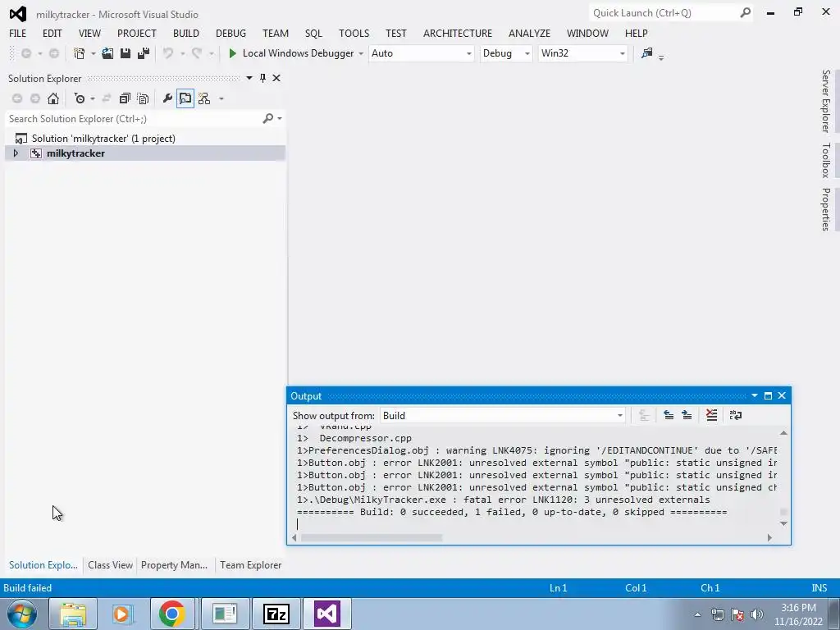Click the New Project toolbar icon
Screen dimensions: 840x630
(80, 53)
